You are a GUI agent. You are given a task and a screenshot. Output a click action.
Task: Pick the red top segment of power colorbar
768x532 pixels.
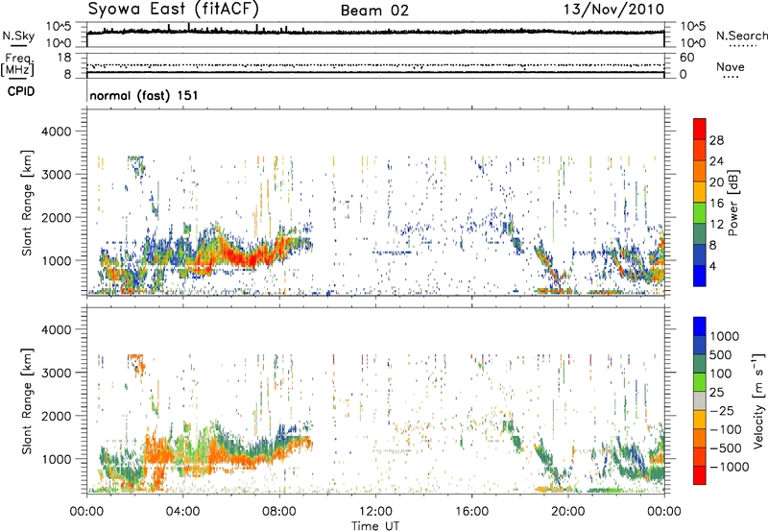click(x=700, y=130)
